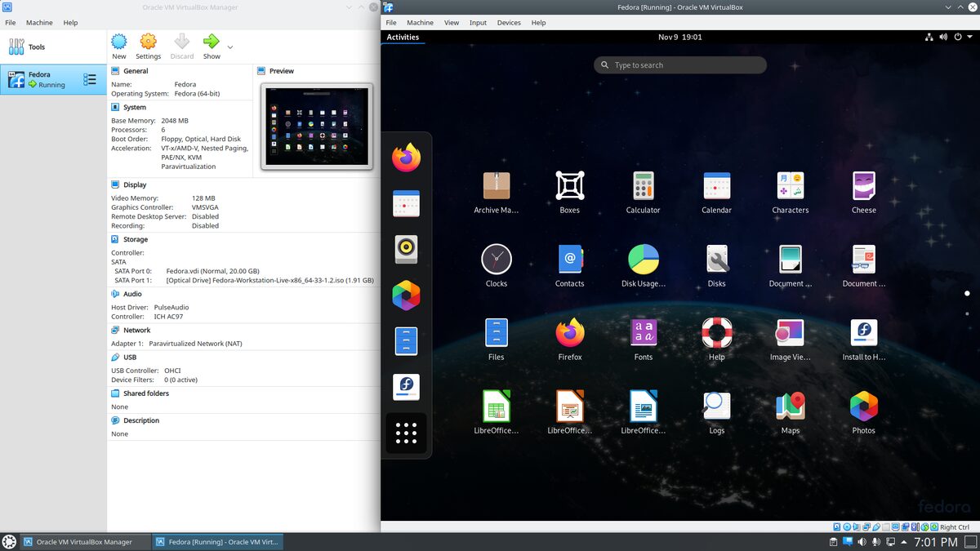This screenshot has width=980, height=551.
Task: Click the System section header
Action: pyautogui.click(x=135, y=107)
